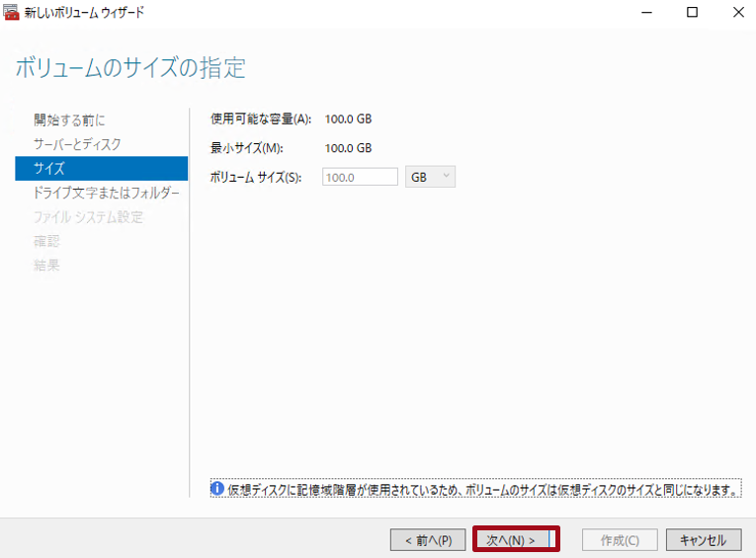This screenshot has width=756, height=558.
Task: Click the 最小サイズ(M): label
Action: (247, 148)
